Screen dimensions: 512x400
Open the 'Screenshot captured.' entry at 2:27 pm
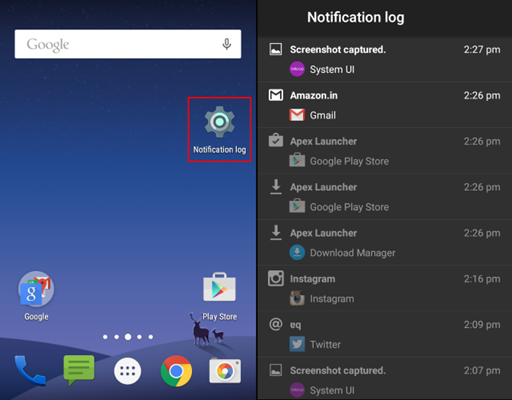(x=385, y=60)
